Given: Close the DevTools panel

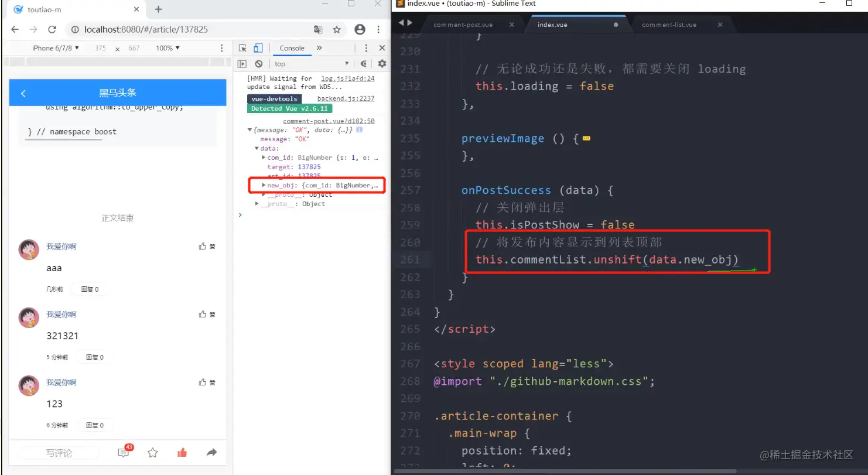Looking at the screenshot, I should point(382,48).
